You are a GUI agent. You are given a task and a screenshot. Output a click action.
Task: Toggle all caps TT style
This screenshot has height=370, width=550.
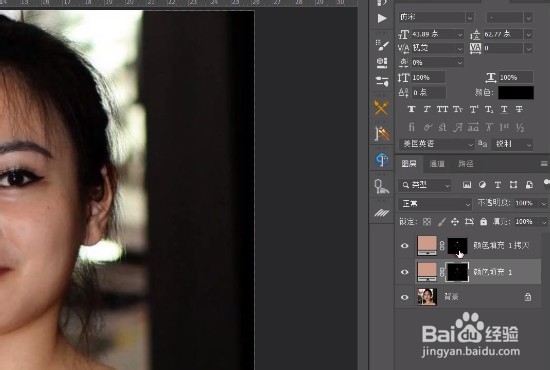point(442,109)
